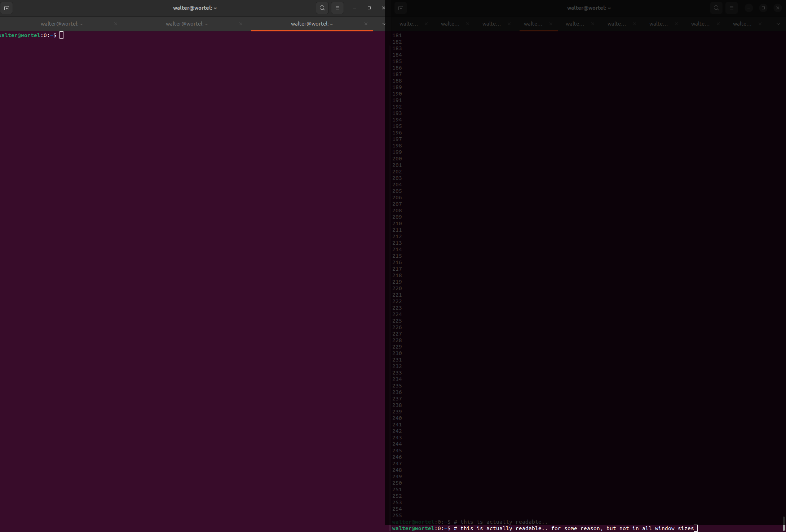The width and height of the screenshot is (786, 532).
Task: Close fourth active tab in right terminal
Action: [551, 24]
